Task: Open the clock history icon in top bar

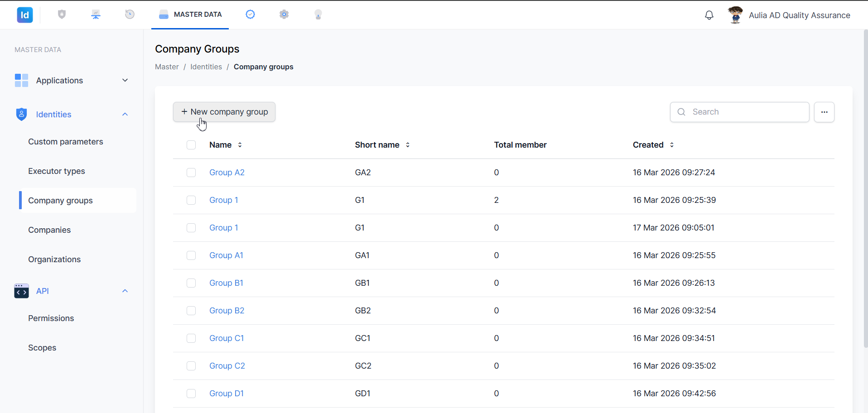Action: [x=130, y=14]
